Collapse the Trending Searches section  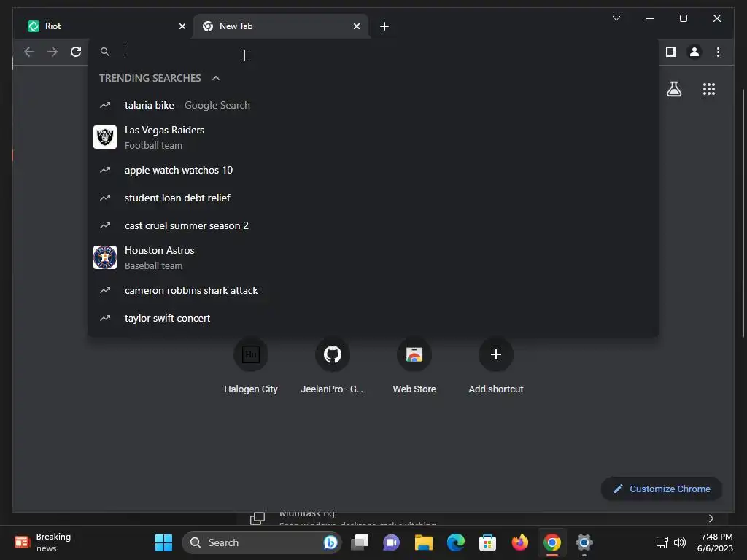click(216, 78)
